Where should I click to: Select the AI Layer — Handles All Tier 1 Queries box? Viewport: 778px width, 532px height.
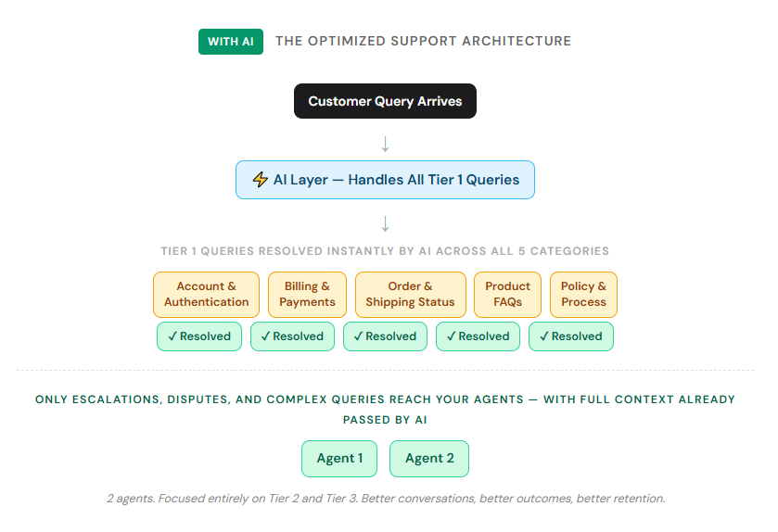[x=385, y=180]
